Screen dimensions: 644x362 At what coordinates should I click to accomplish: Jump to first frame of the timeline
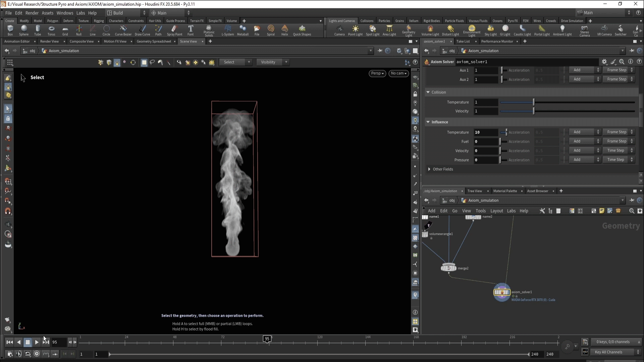click(9, 342)
